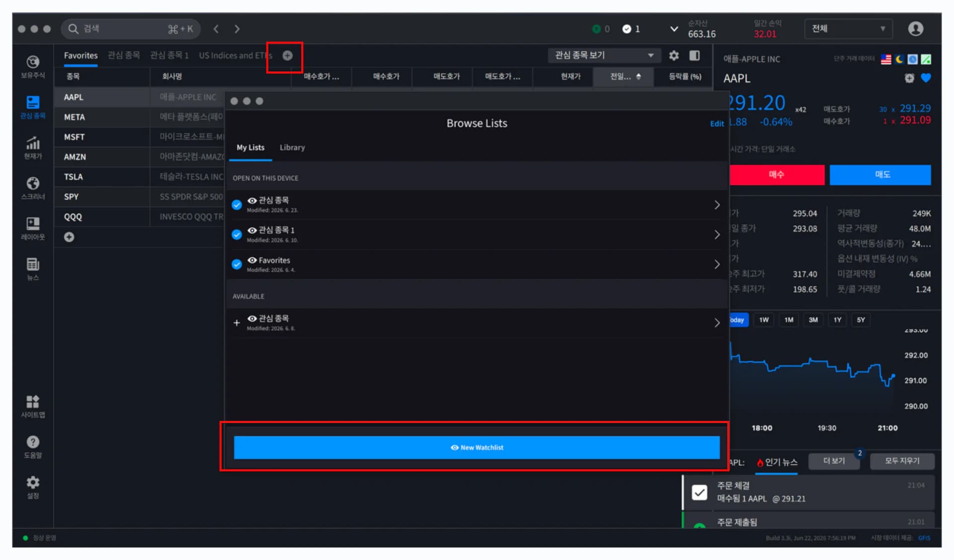Select the 3M chart range
Screen dimensions: 954x560
point(813,320)
